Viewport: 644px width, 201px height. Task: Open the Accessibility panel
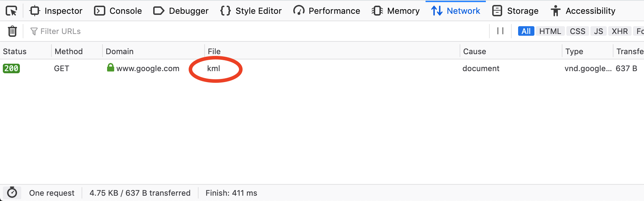(583, 11)
